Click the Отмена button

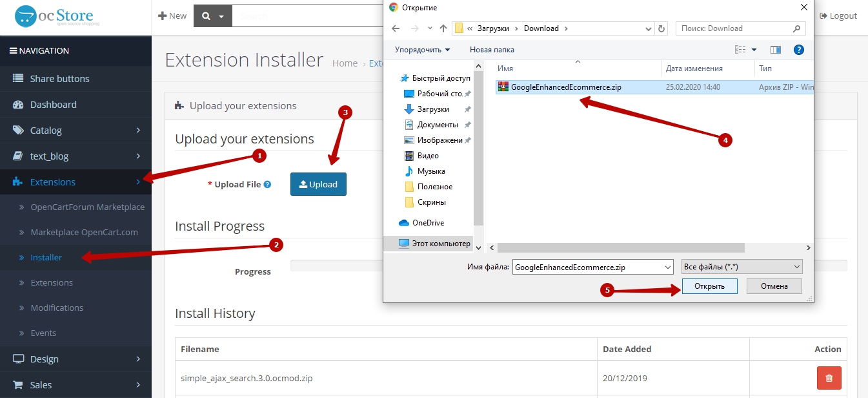[x=774, y=286]
